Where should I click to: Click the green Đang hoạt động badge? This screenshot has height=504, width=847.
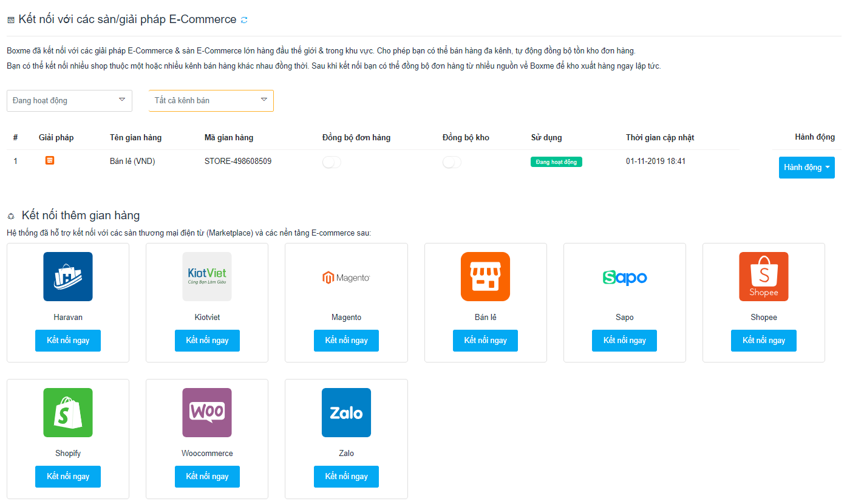coord(556,162)
